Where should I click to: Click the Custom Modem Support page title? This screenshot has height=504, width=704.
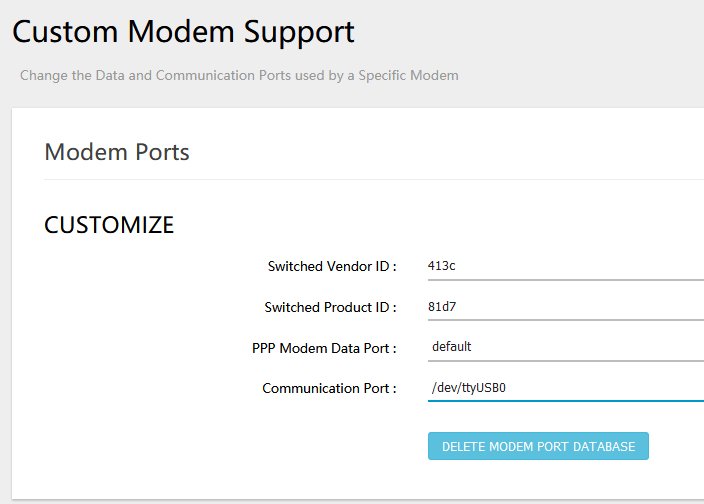(x=183, y=32)
